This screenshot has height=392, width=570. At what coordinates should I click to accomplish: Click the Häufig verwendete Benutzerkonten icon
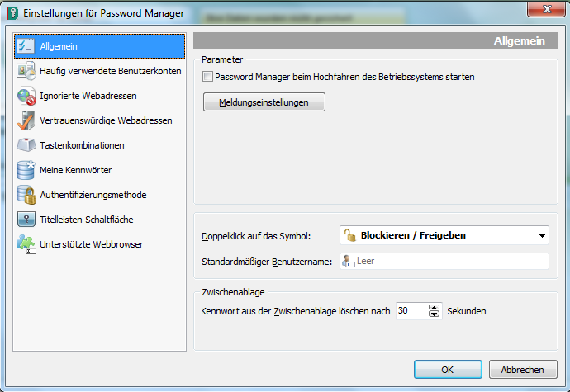[x=26, y=71]
